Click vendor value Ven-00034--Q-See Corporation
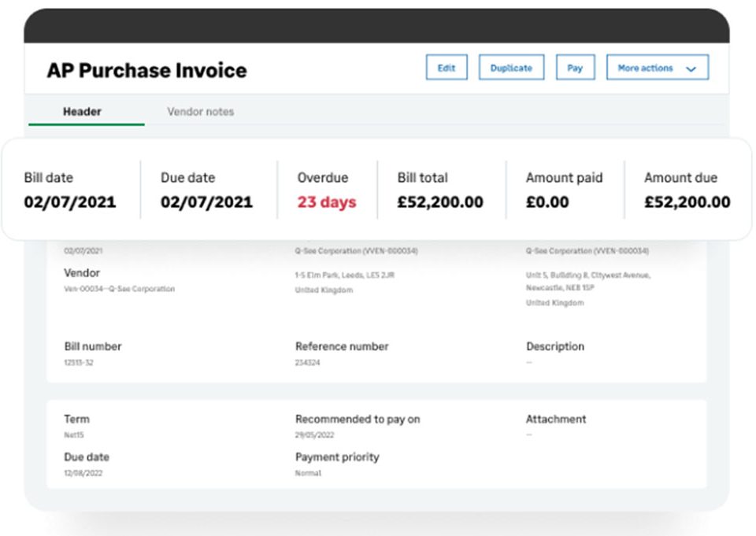Image resolution: width=756 pixels, height=536 pixels. (x=119, y=289)
